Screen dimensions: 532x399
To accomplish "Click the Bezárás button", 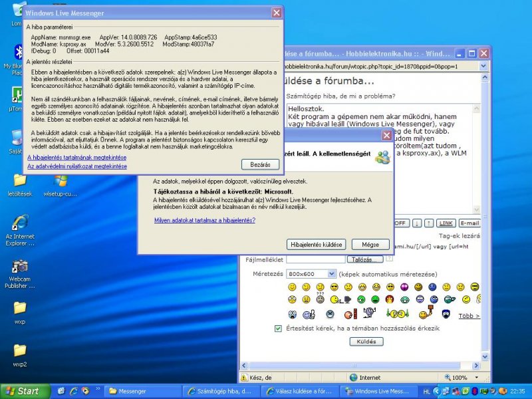I will [x=260, y=164].
